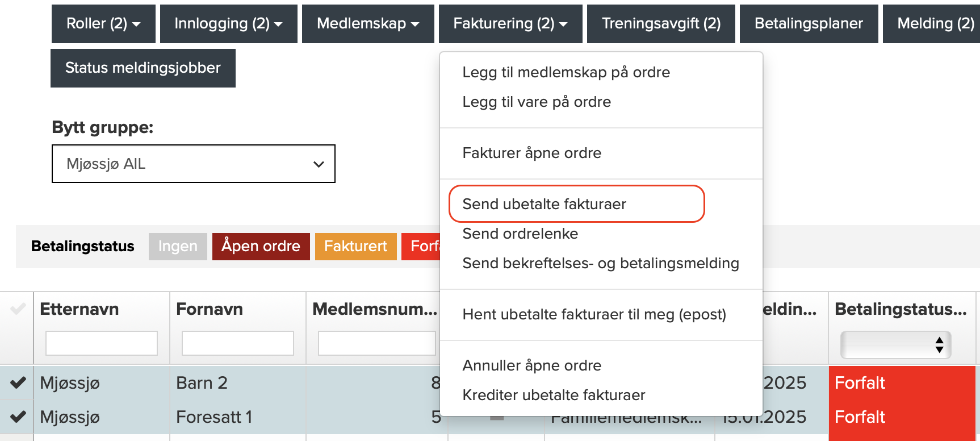Sort by the Betalingstatus column header

(901, 309)
